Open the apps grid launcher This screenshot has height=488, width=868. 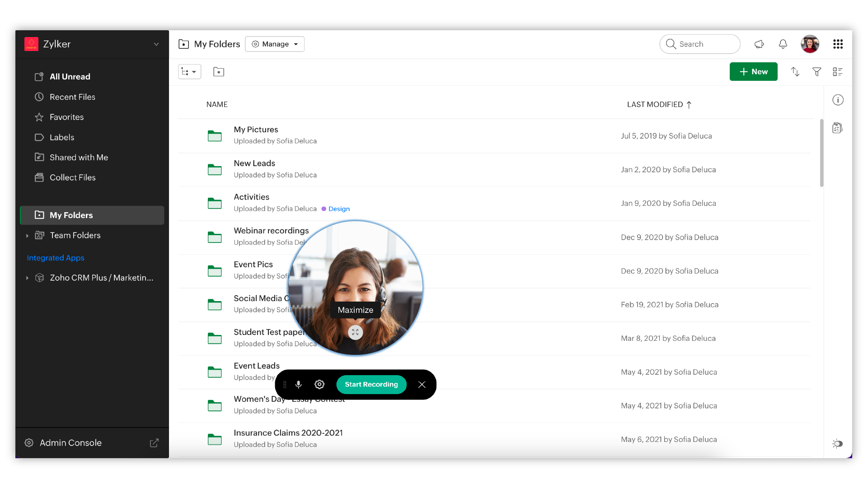pyautogui.click(x=838, y=44)
